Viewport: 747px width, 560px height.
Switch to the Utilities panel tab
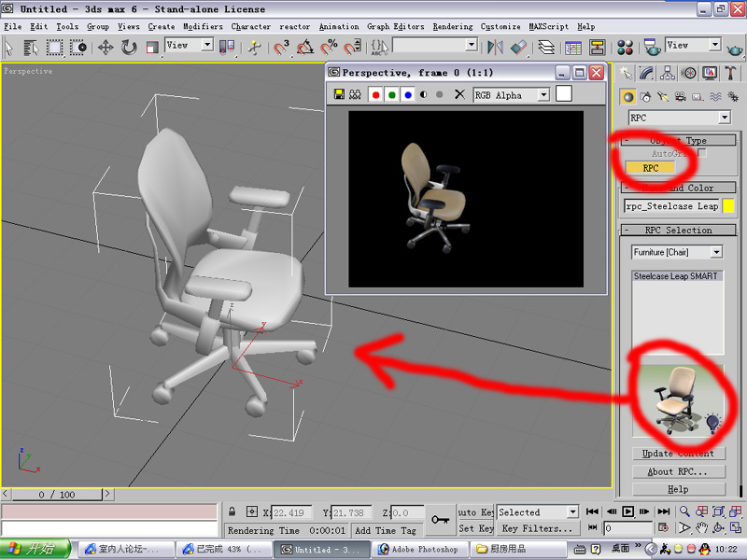pos(730,73)
